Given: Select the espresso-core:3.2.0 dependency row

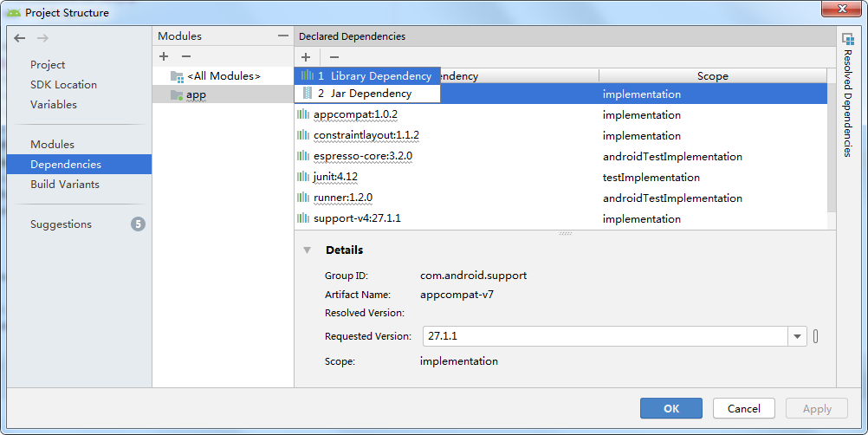Looking at the screenshot, I should click(560, 157).
